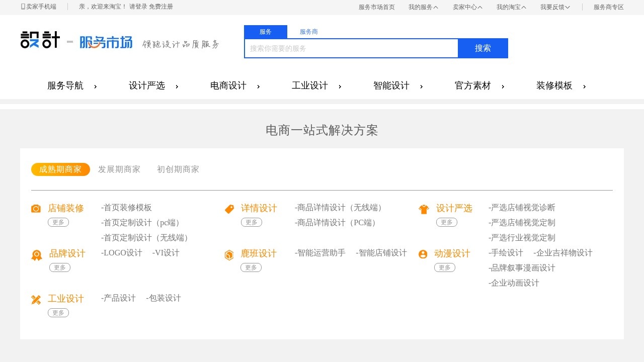The width and height of the screenshot is (644, 362).
Task: Click the T-shirt icon beside 设计严选
Action: click(x=424, y=209)
